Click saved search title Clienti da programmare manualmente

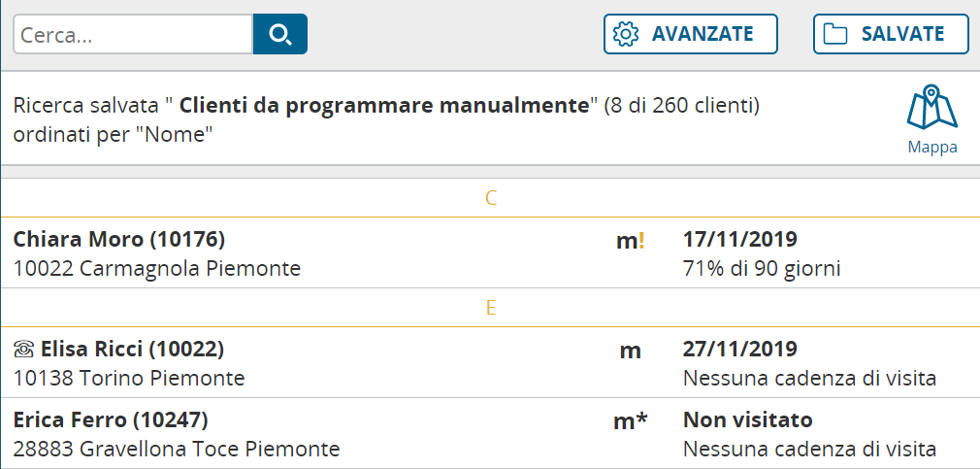pos(384,105)
